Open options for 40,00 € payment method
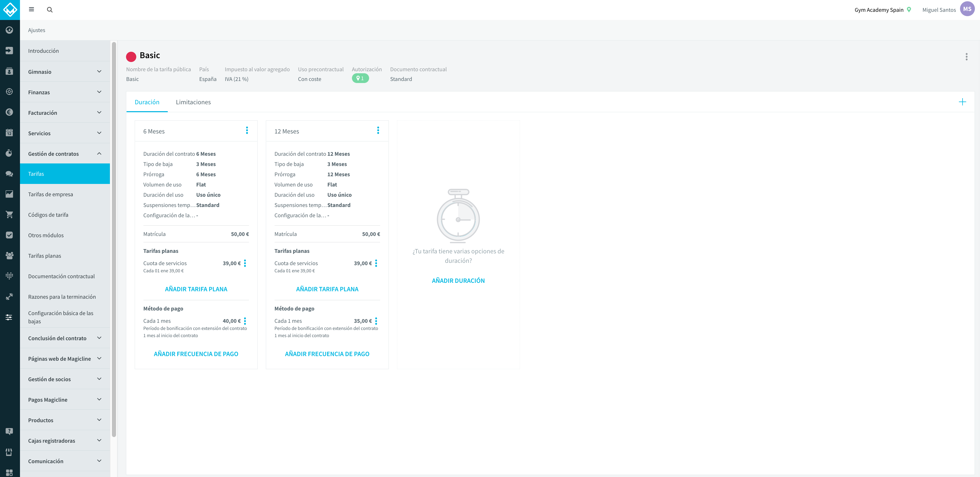This screenshot has height=477, width=980. pos(245,321)
